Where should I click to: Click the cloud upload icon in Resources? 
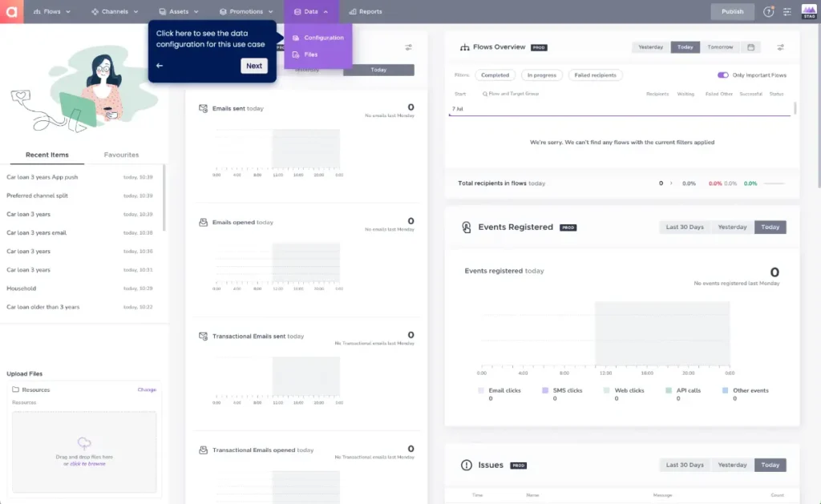click(x=84, y=443)
